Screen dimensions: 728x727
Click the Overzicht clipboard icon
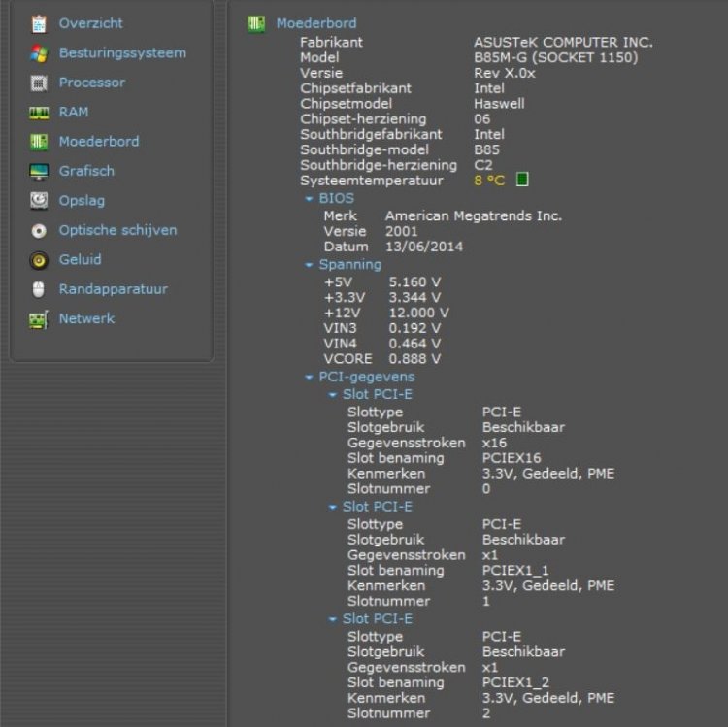[x=39, y=23]
